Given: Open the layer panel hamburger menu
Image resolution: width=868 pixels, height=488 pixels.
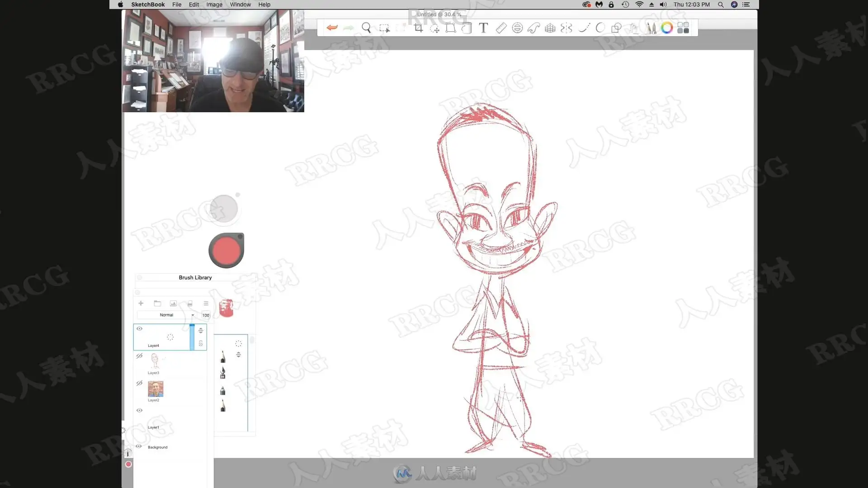Looking at the screenshot, I should pyautogui.click(x=206, y=303).
